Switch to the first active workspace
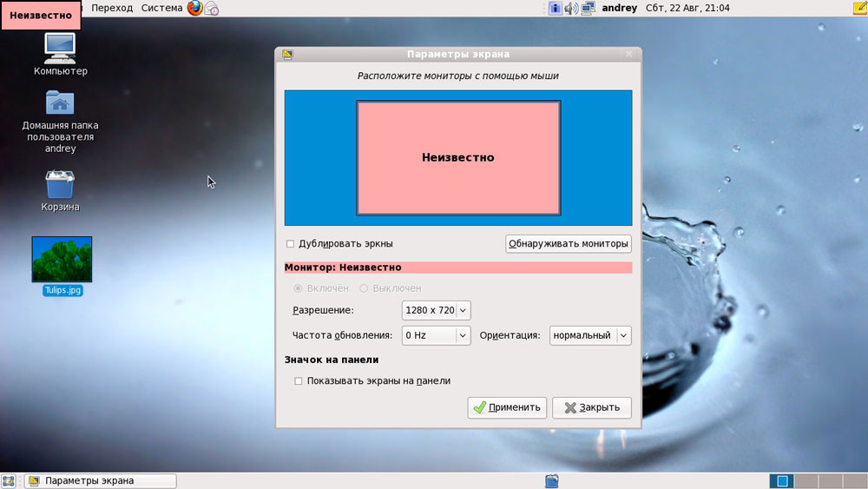 [782, 480]
